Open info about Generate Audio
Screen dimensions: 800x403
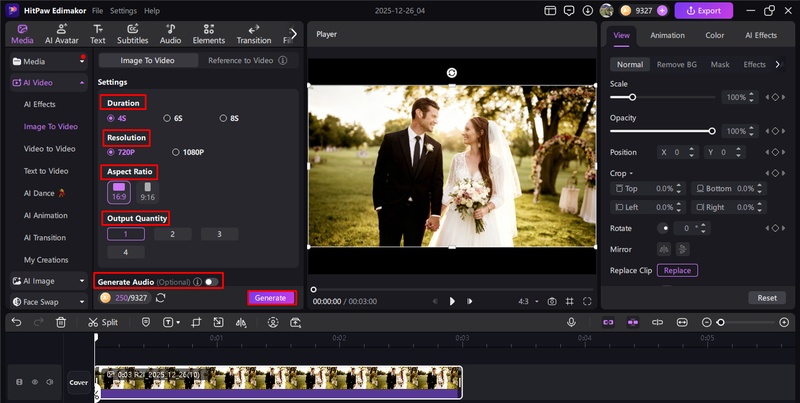(x=197, y=282)
